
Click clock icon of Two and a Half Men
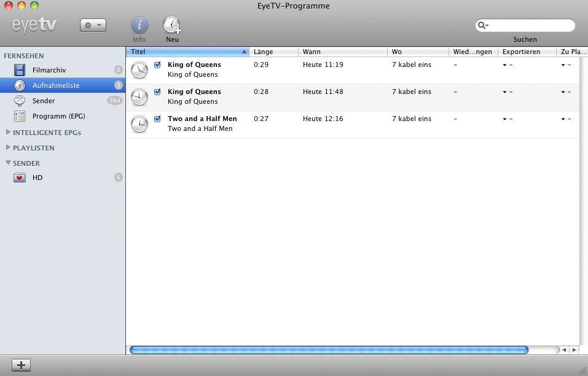tap(139, 124)
